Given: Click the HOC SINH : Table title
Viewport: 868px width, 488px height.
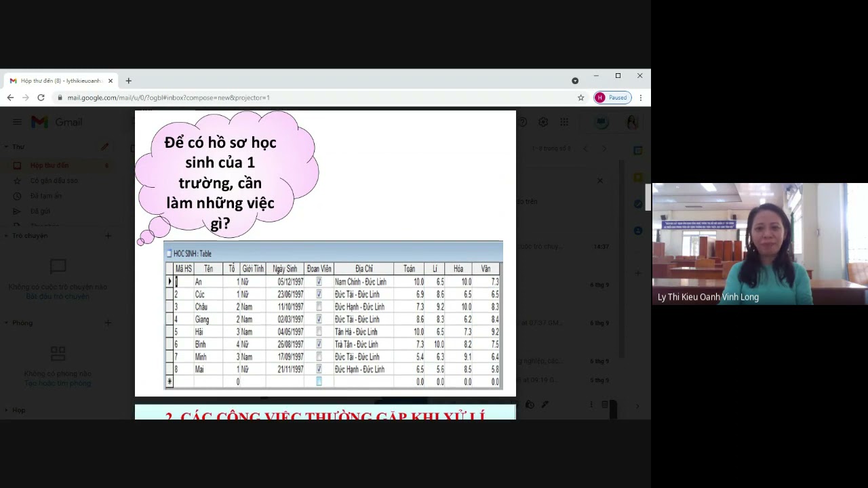Looking at the screenshot, I should coord(193,253).
